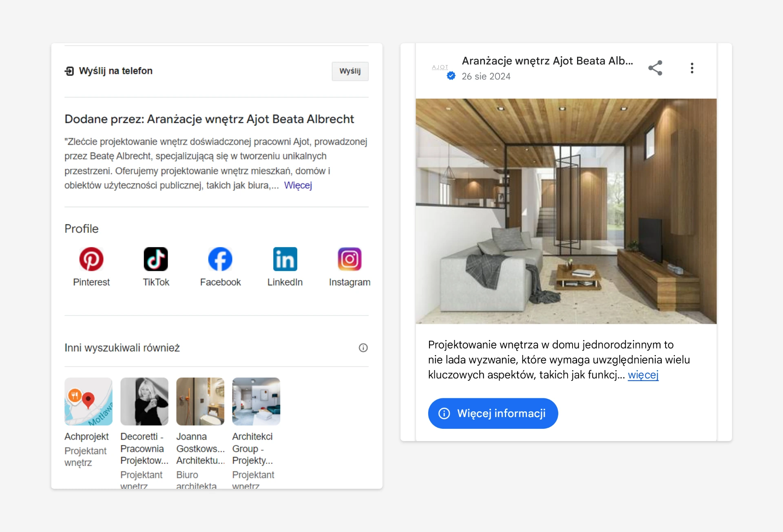The height and width of the screenshot is (532, 783).
Task: Click the Joanna Gostkows... Architektu title
Action: coord(201,448)
